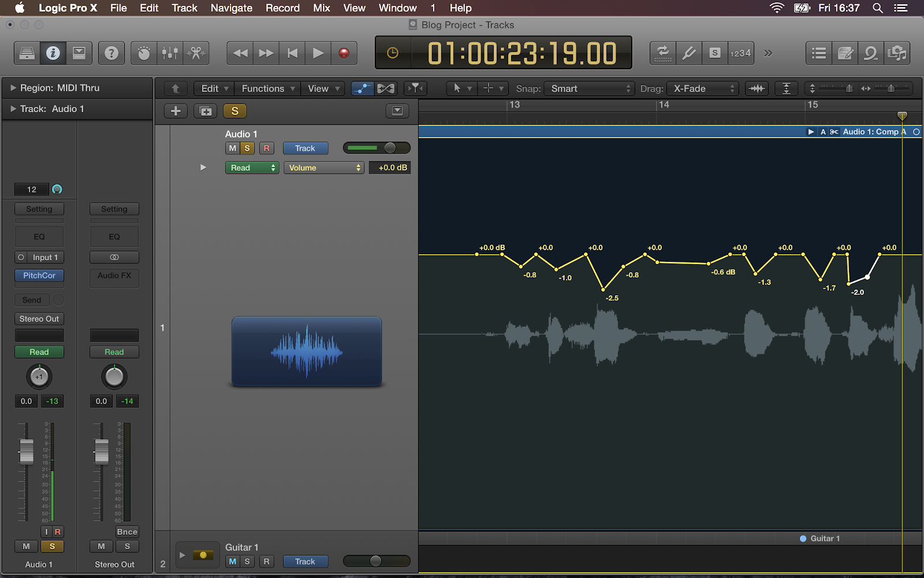Image resolution: width=924 pixels, height=578 pixels.
Task: Open the Navigate menu
Action: (232, 8)
